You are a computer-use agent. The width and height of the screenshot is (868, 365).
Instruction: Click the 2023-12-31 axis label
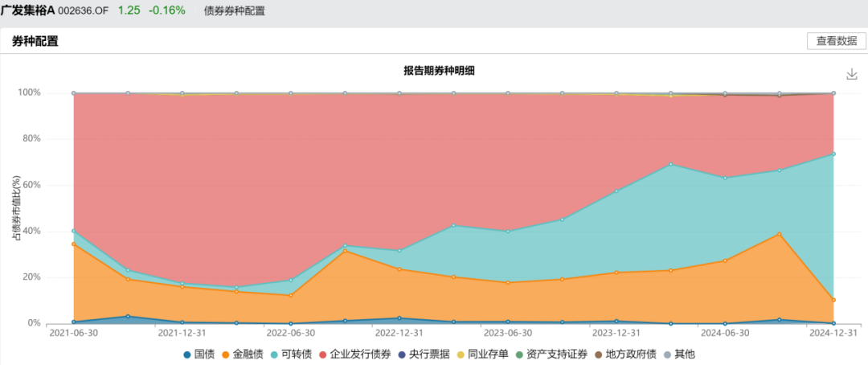pos(616,333)
